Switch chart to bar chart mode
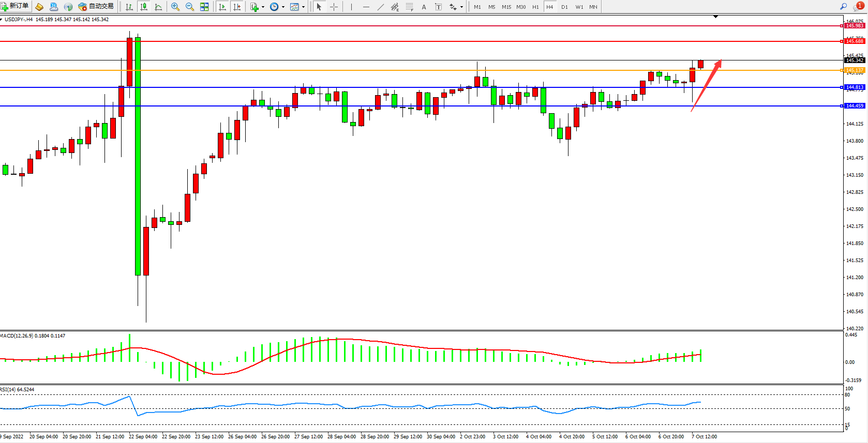Image resolution: width=868 pixels, height=443 pixels. pos(129,7)
